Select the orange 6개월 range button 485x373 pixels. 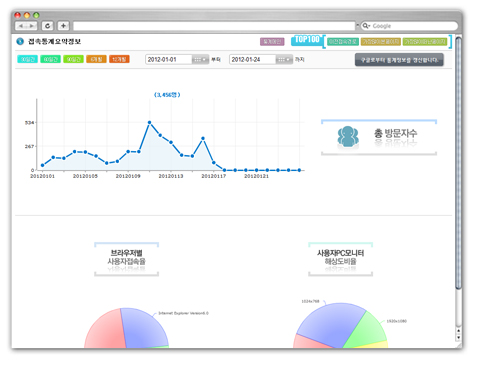96,59
